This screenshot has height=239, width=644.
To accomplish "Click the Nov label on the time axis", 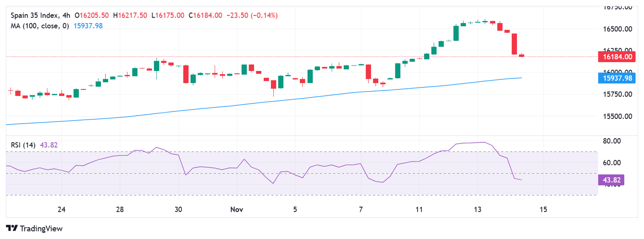I will [237, 209].
